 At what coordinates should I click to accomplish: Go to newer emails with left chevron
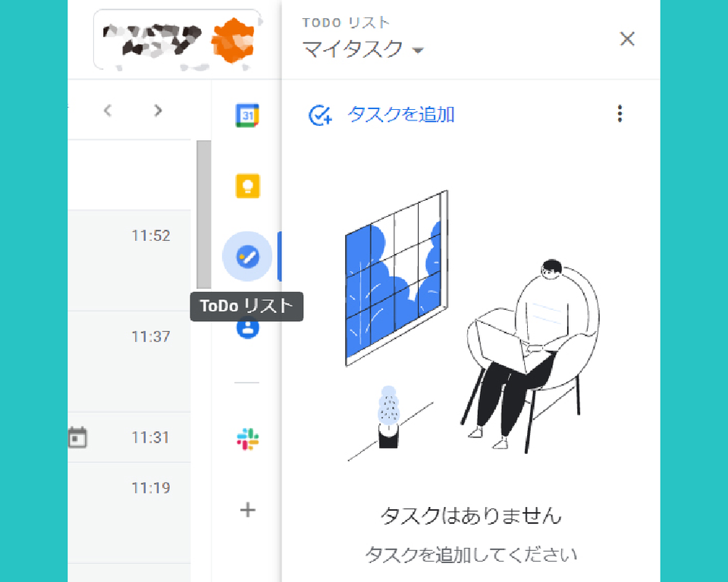click(x=108, y=111)
